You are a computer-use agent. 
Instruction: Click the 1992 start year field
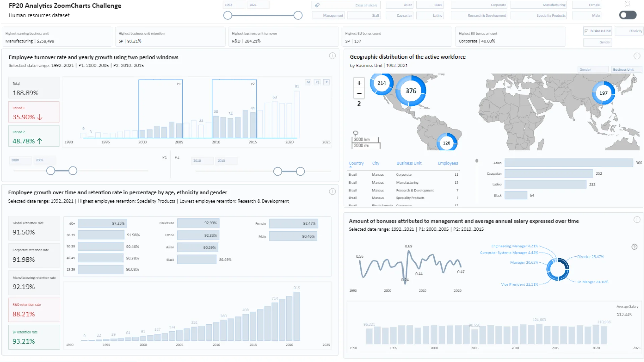(x=234, y=5)
